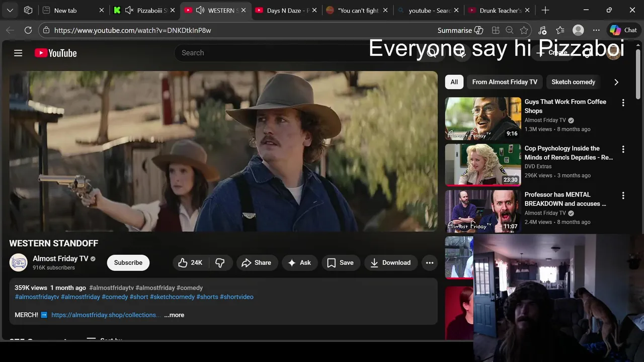Close the youtube - Search tab
The width and height of the screenshot is (644, 362).
456,10
